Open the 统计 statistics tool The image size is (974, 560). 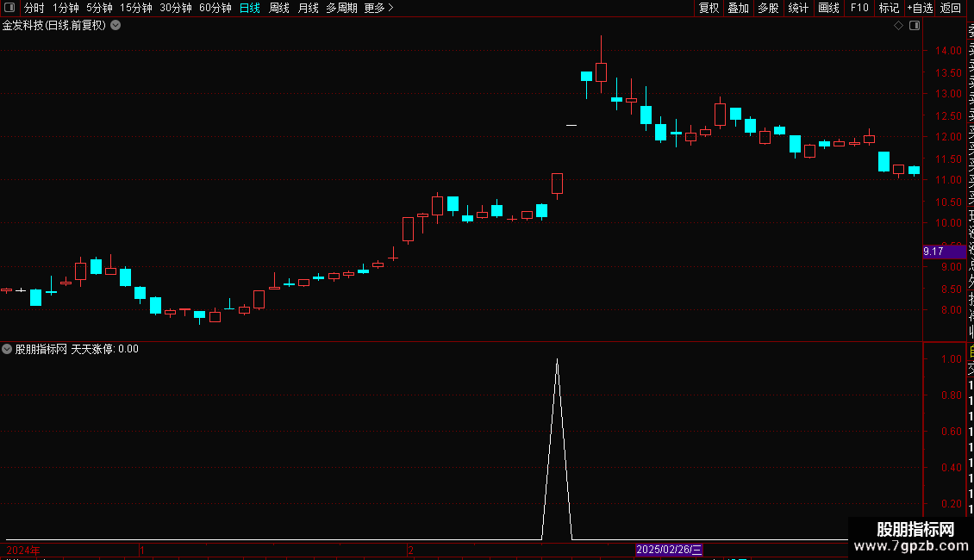(798, 8)
